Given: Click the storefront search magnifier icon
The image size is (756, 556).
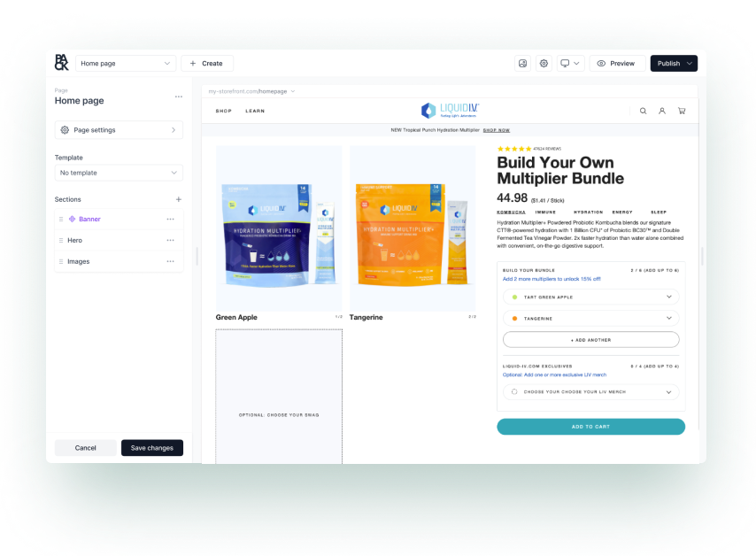Looking at the screenshot, I should [644, 111].
